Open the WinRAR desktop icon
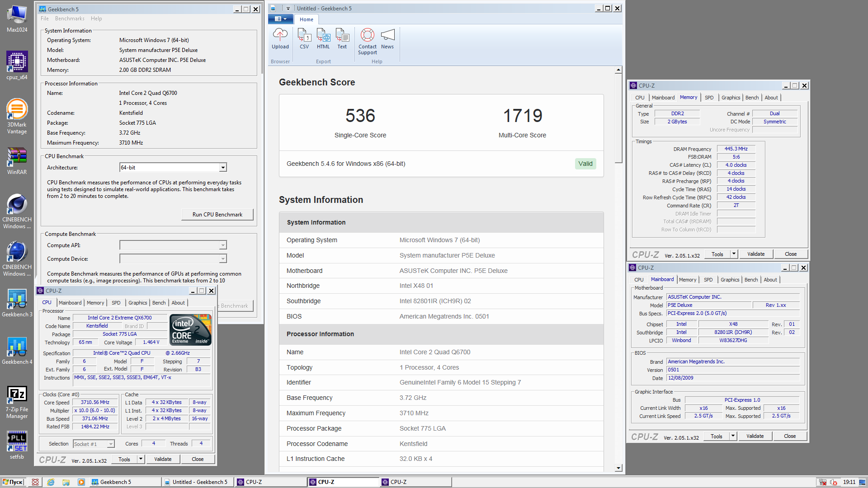The width and height of the screenshot is (868, 488). 17,161
